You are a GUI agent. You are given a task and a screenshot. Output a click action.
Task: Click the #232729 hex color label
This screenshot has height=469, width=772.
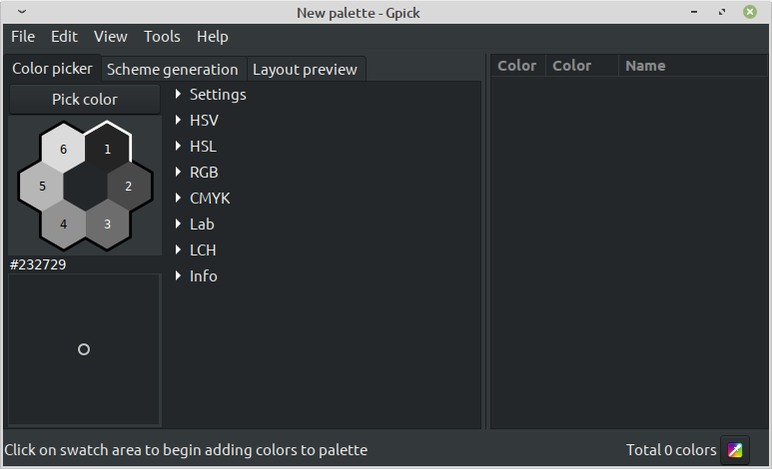[x=38, y=265]
